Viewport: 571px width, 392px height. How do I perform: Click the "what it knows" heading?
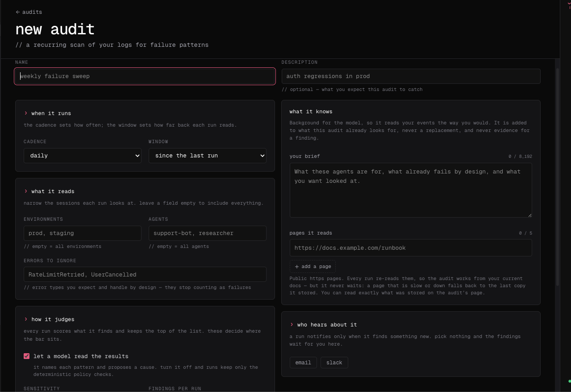pyautogui.click(x=311, y=111)
